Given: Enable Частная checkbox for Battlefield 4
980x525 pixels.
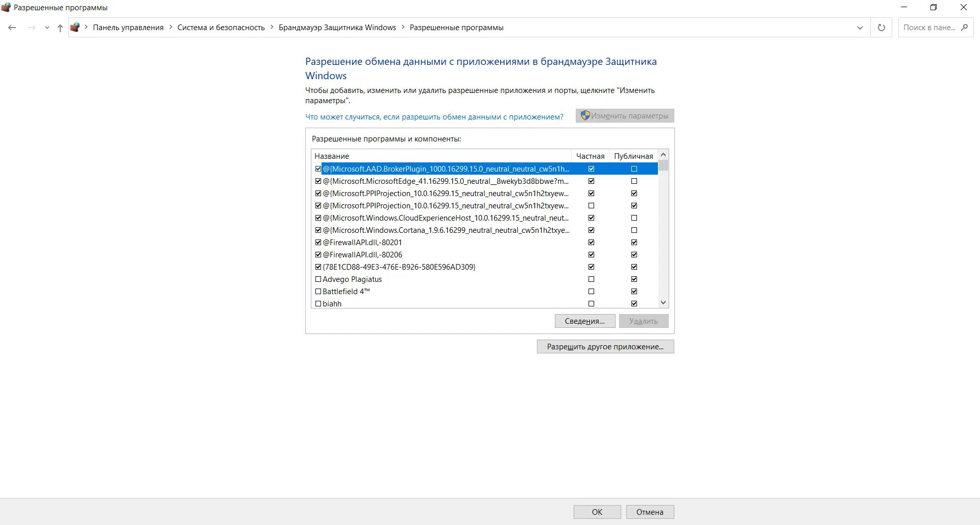Looking at the screenshot, I should click(x=591, y=292).
